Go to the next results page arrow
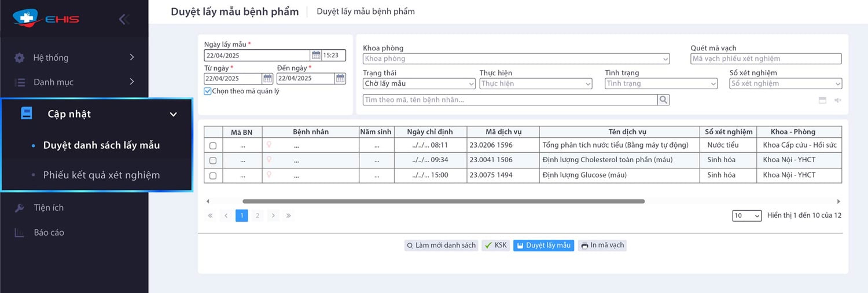This screenshot has height=293, width=868. tap(273, 215)
